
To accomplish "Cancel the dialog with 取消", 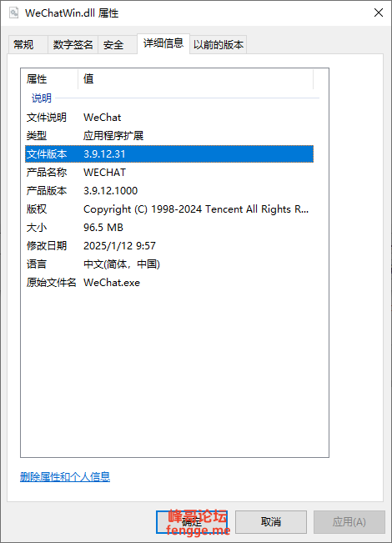I will tap(271, 522).
